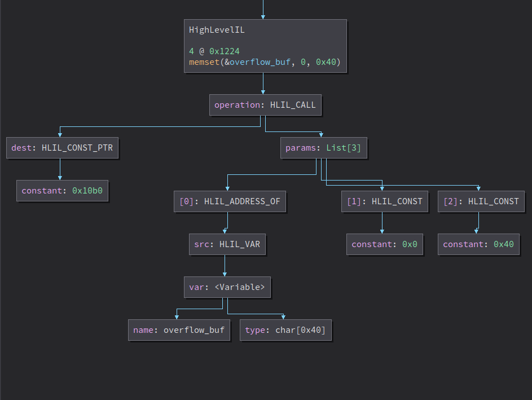This screenshot has height=400, width=532.
Task: Select the operation: HLIL_CALL node
Action: pyautogui.click(x=265, y=105)
